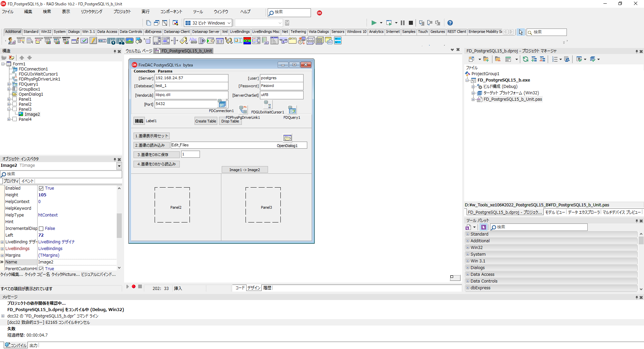
Task: Expand the Standard category in the Tool Palette
Action: [x=468, y=234]
